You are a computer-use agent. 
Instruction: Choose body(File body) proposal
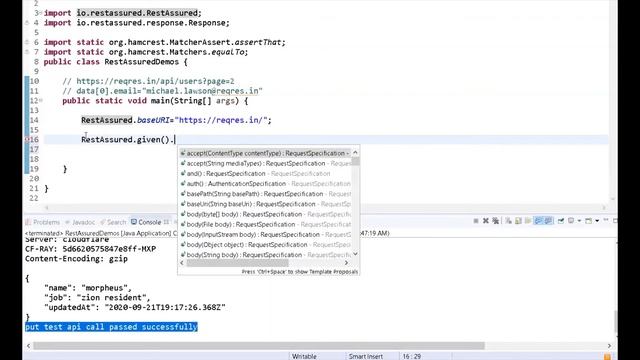coord(265,224)
